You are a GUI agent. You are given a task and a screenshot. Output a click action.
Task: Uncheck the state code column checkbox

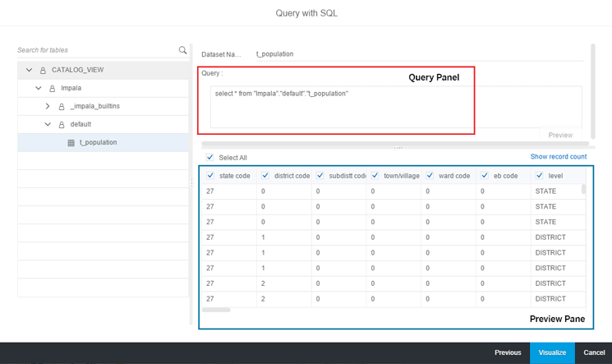click(x=210, y=176)
